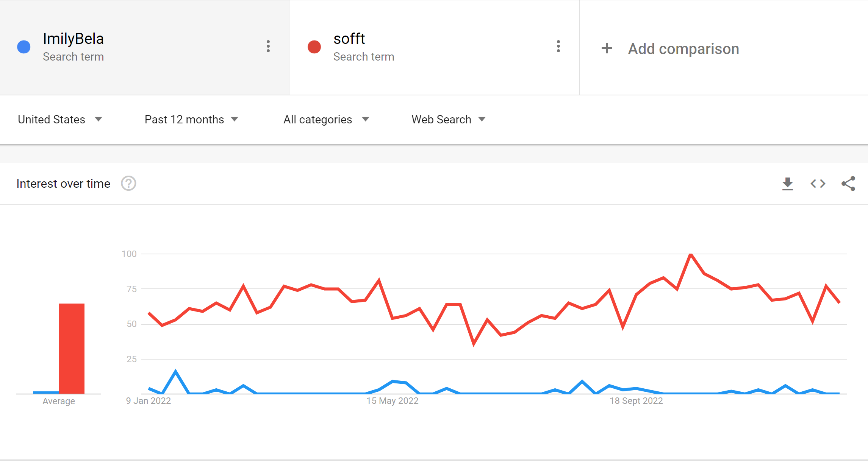868x461 pixels.
Task: Edit the ImilyBela search term
Action: click(73, 39)
